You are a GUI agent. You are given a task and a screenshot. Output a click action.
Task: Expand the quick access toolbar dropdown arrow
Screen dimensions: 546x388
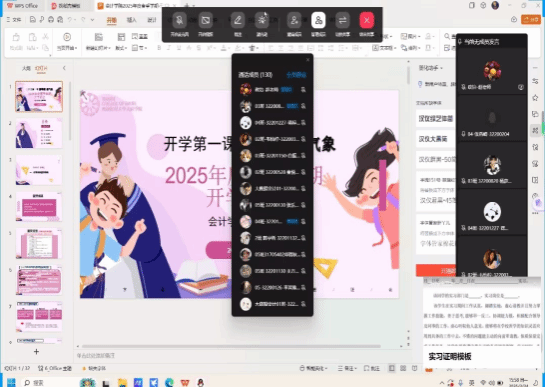[93, 20]
